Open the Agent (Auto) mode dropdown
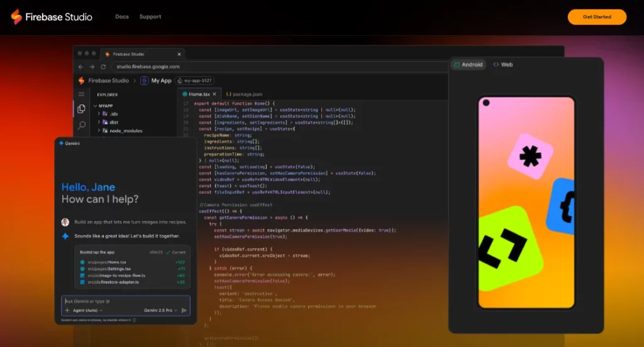 [87, 310]
